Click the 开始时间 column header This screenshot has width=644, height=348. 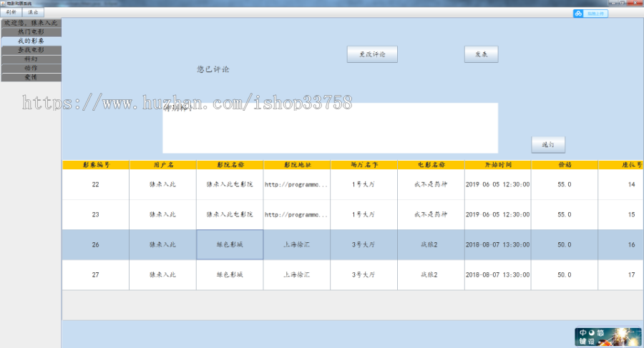pos(498,165)
